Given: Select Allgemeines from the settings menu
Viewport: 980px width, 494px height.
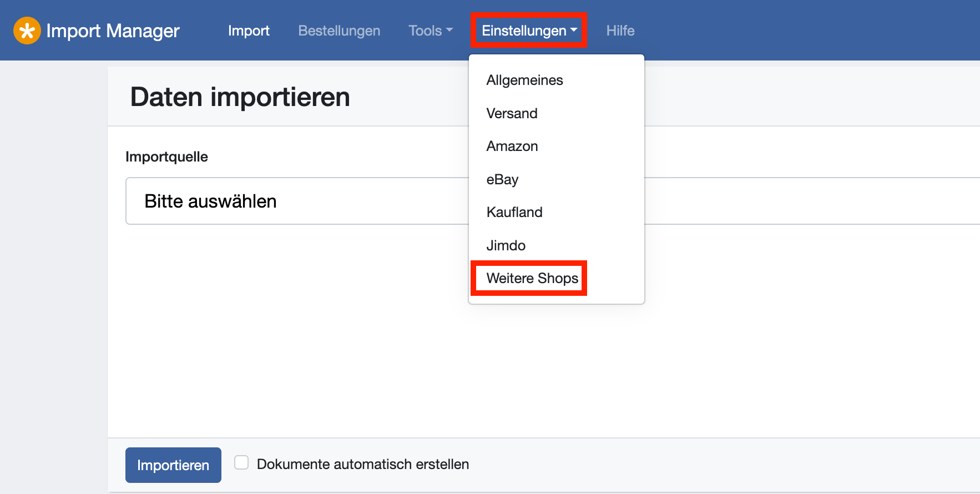Looking at the screenshot, I should pyautogui.click(x=524, y=80).
